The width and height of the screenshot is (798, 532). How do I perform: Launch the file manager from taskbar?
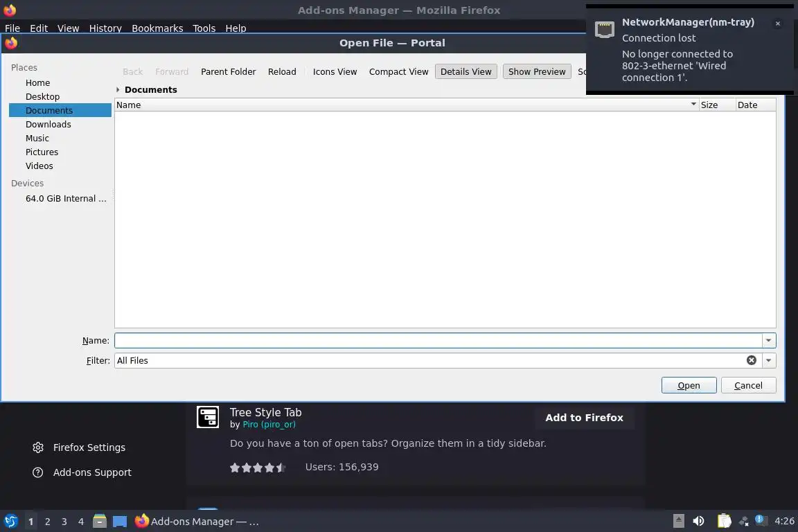click(100, 521)
